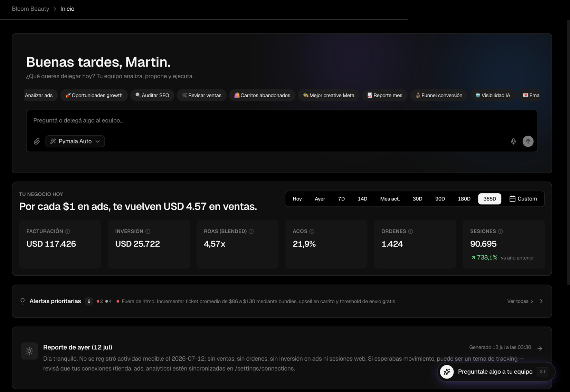The width and height of the screenshot is (570, 392).
Task: Click the Generado 13 jul a las 03:30 text
Action: pyautogui.click(x=500, y=347)
